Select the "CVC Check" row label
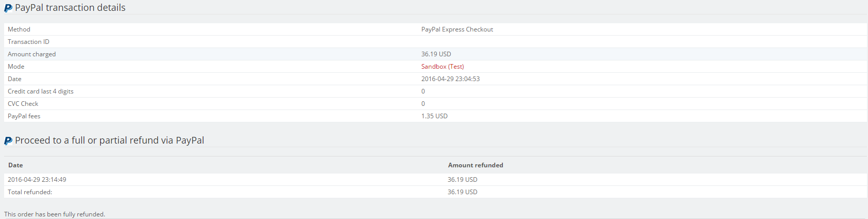The height and width of the screenshot is (219, 868). coord(23,104)
